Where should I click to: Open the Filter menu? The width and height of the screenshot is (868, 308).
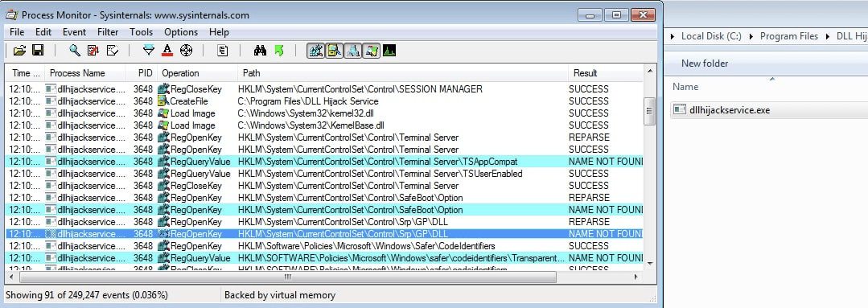108,32
